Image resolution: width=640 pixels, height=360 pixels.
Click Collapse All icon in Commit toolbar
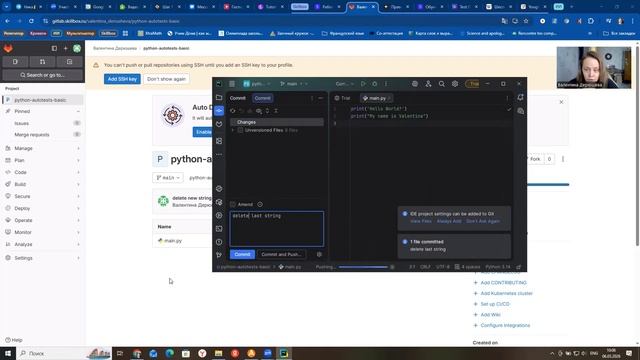[276, 111]
